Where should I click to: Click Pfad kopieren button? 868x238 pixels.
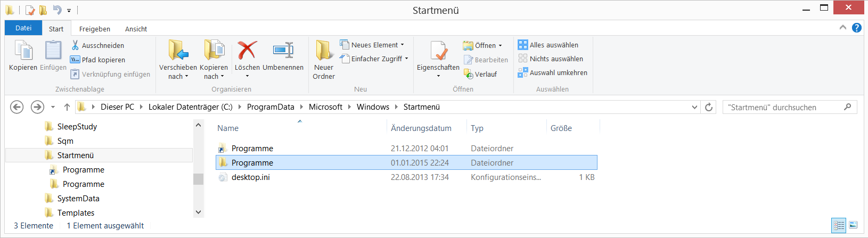tap(98, 60)
